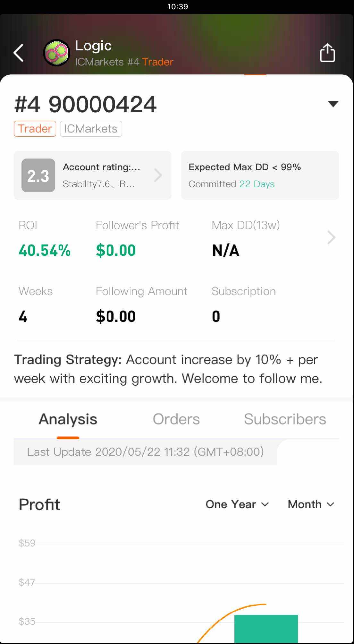Tap the Trading Strategy description text

click(168, 369)
